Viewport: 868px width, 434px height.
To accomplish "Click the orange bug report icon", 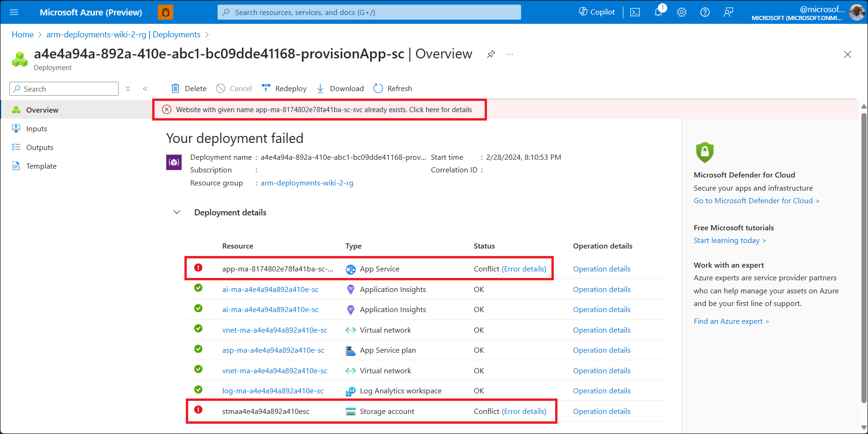I will point(165,12).
